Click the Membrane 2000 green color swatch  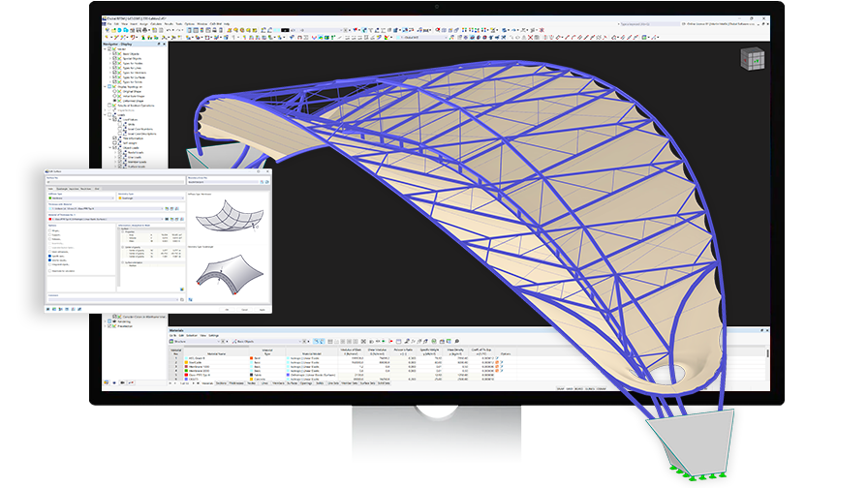click(x=186, y=371)
